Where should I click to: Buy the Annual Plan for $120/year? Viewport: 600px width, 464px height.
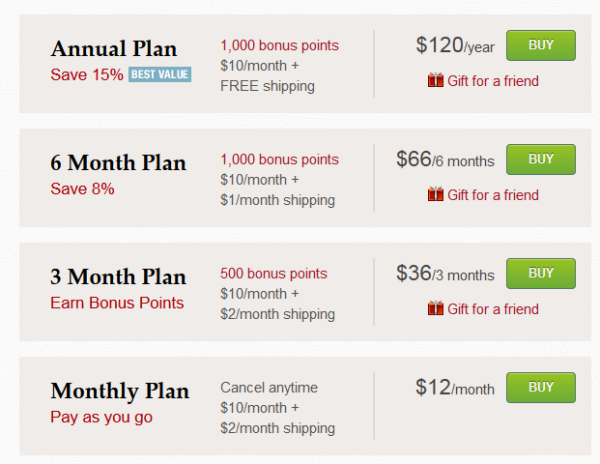pyautogui.click(x=541, y=46)
